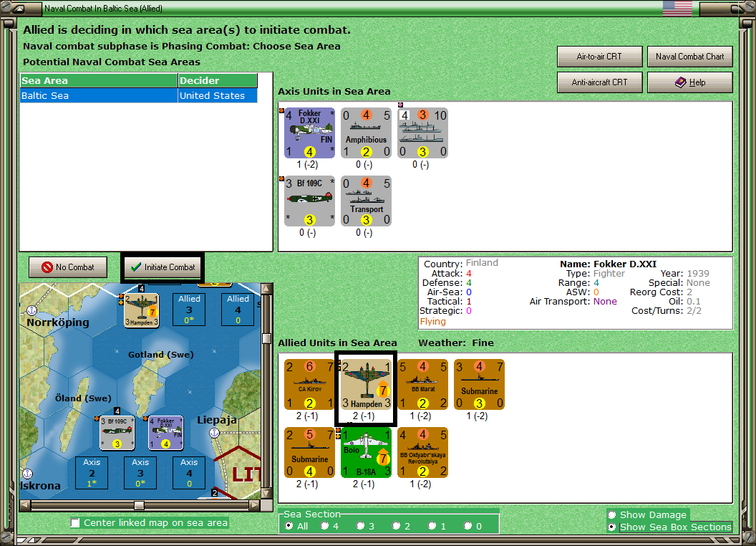Screen dimensions: 756x546
Task: Open the Anti-aircraft CRT chart
Action: pyautogui.click(x=599, y=82)
